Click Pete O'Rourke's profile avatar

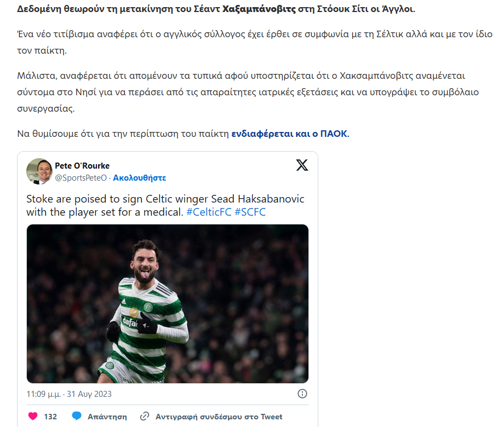(x=39, y=171)
